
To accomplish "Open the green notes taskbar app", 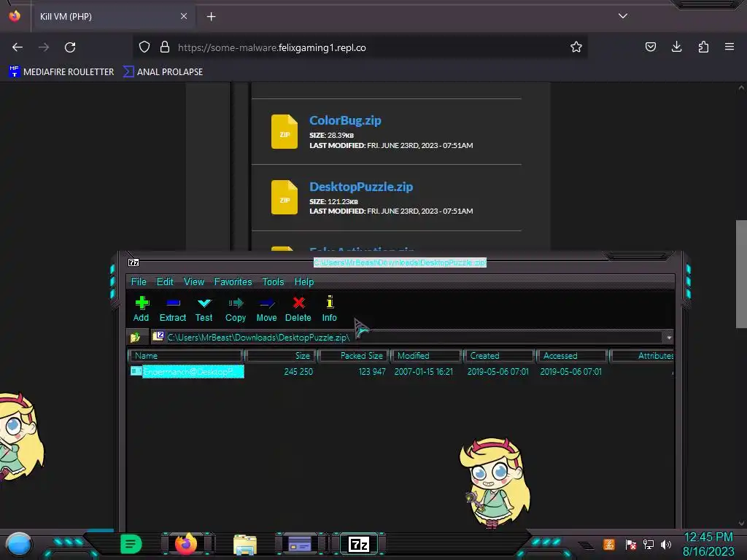I will tap(131, 544).
